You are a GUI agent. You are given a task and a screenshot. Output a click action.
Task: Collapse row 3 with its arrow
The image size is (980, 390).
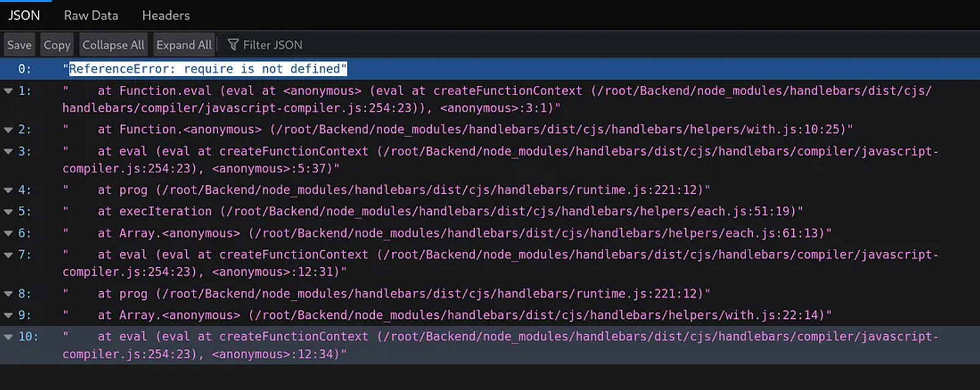pos(9,151)
